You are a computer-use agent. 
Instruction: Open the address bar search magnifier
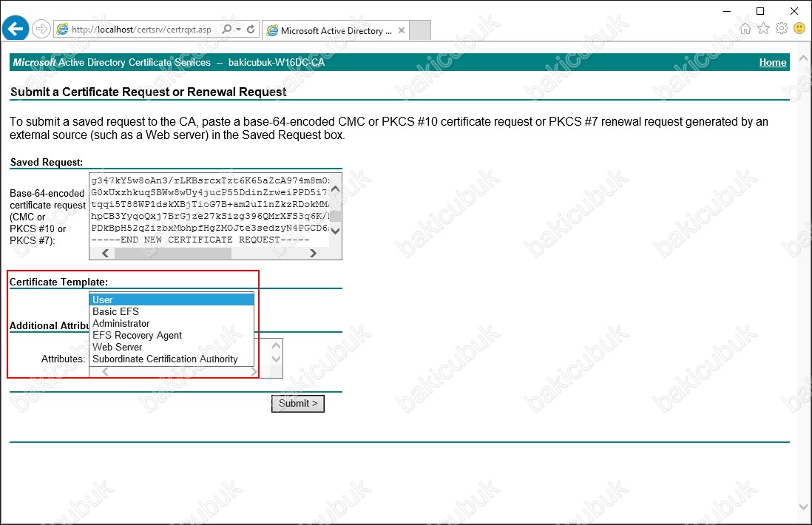227,30
